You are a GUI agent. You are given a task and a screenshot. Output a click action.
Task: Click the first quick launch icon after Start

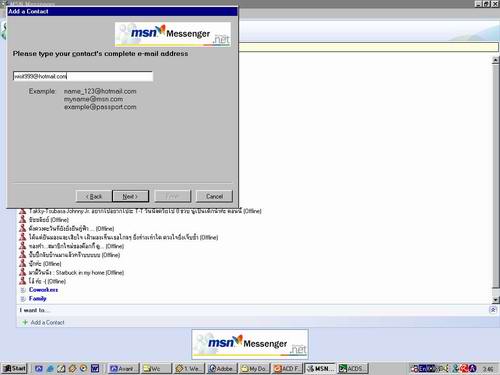39,369
